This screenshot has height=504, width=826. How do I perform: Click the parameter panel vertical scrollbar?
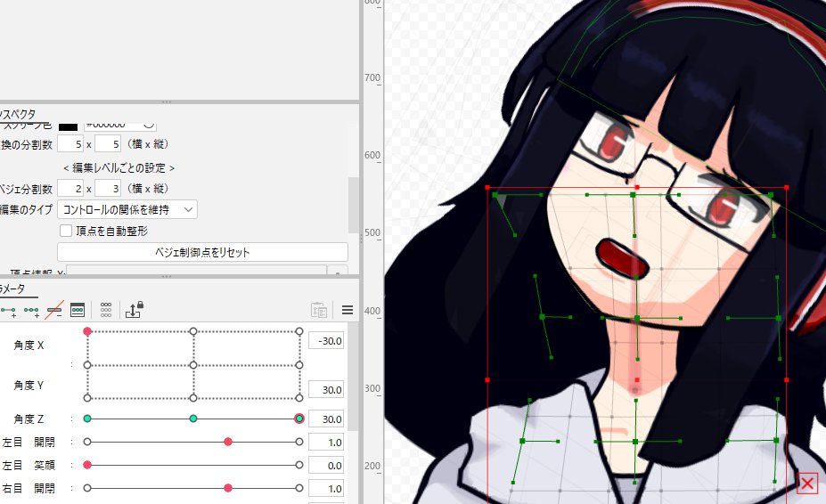pos(354,377)
